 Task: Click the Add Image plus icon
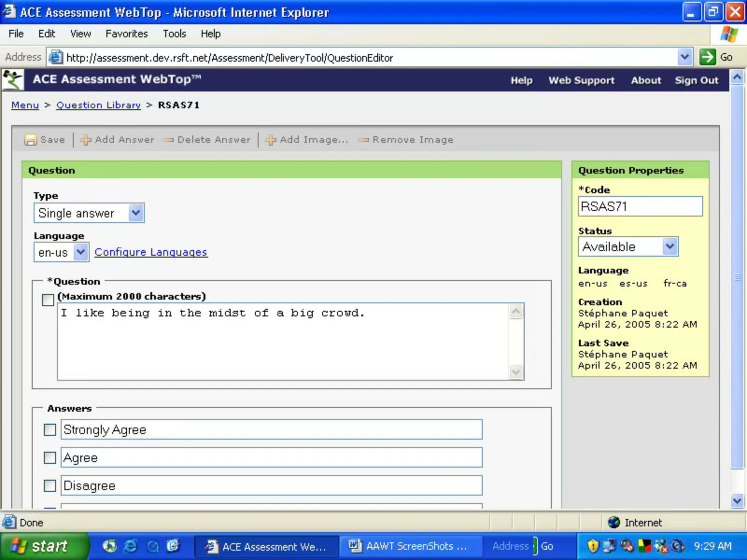coord(271,140)
